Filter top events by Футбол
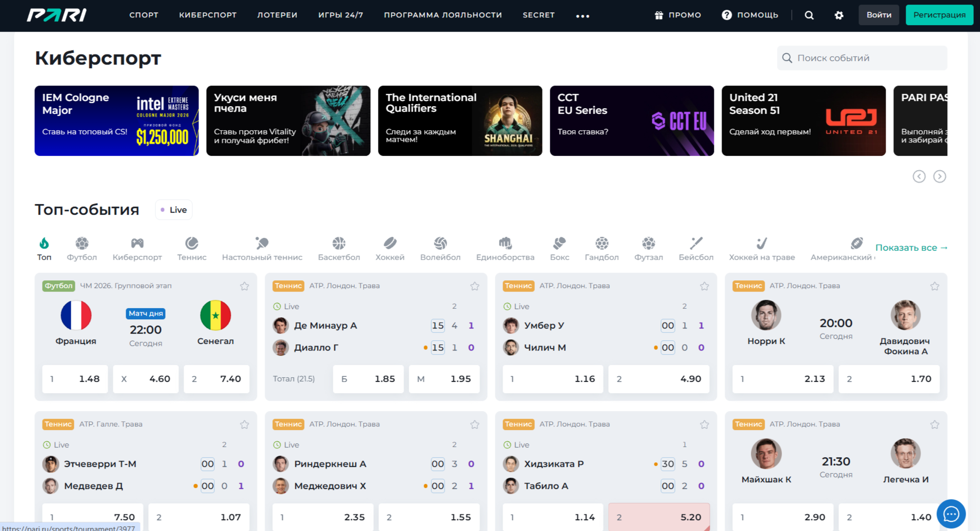The width and height of the screenshot is (980, 531). click(x=82, y=249)
